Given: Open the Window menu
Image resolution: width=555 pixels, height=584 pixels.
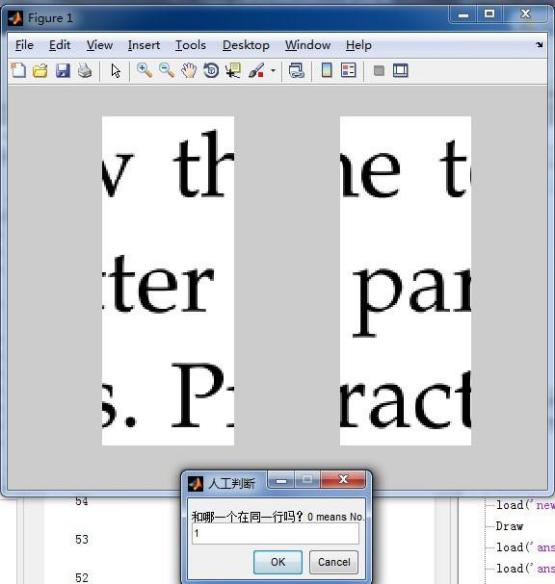Looking at the screenshot, I should (308, 45).
